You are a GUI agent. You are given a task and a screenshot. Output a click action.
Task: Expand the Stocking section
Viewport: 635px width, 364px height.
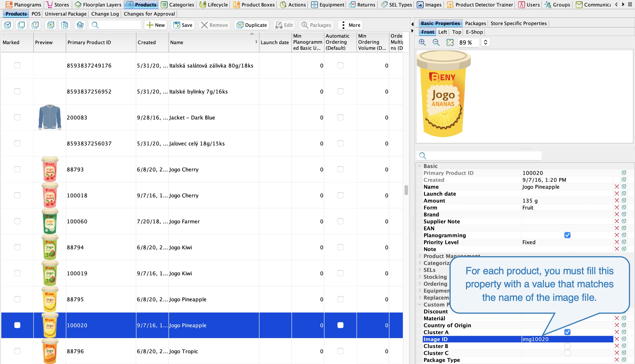coord(419,276)
